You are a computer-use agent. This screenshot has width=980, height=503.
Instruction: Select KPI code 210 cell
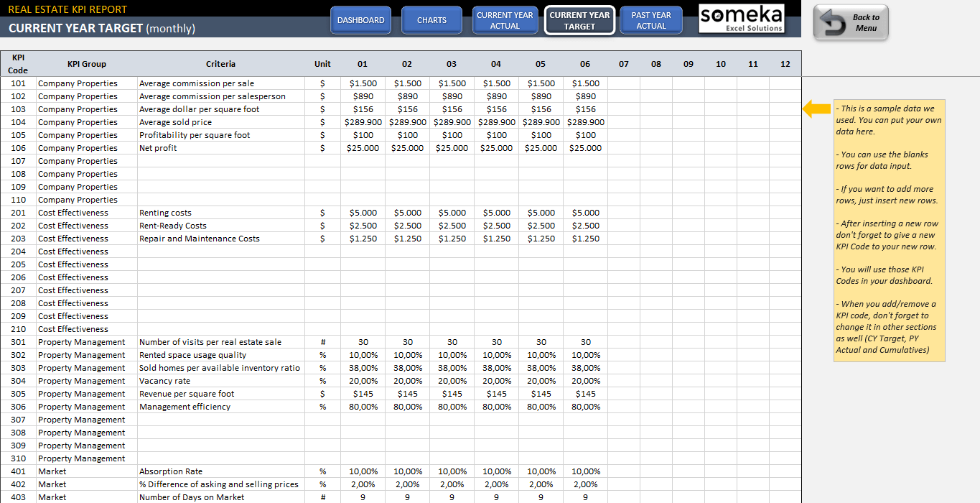(x=18, y=329)
